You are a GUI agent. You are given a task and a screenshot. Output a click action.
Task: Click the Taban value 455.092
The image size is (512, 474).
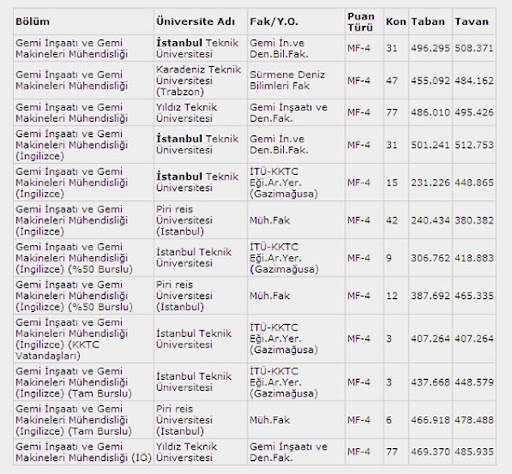coord(430,81)
